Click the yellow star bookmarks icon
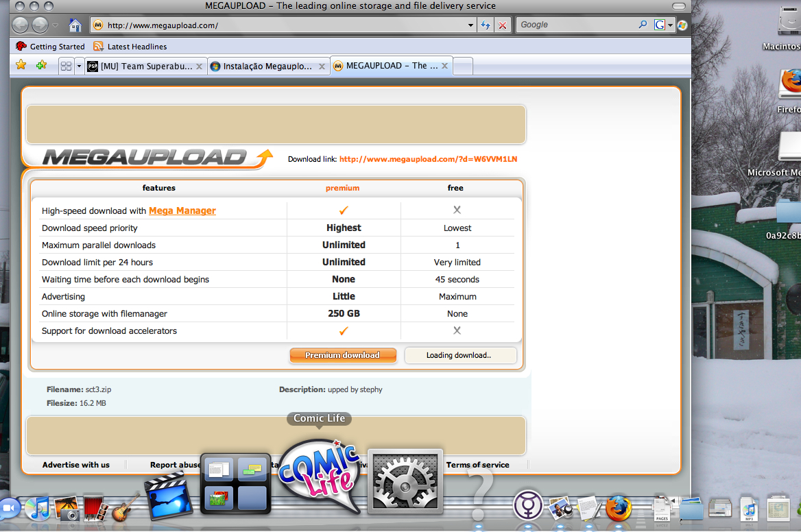 point(21,65)
